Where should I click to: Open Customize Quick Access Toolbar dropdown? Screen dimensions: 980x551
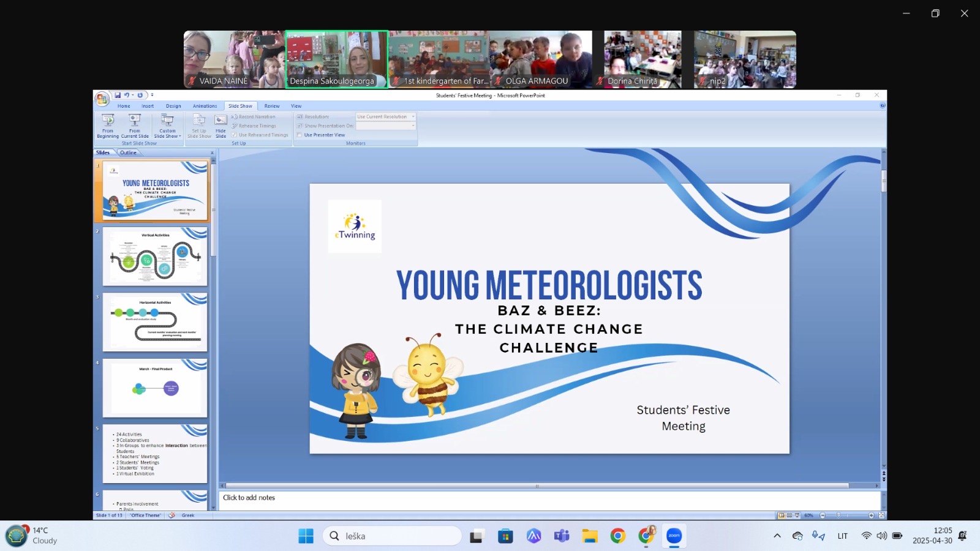click(x=153, y=96)
